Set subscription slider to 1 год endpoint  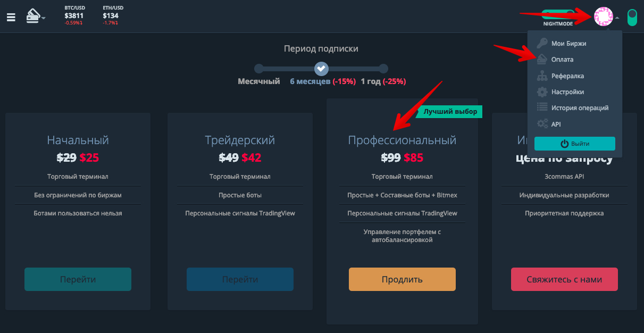point(383,69)
